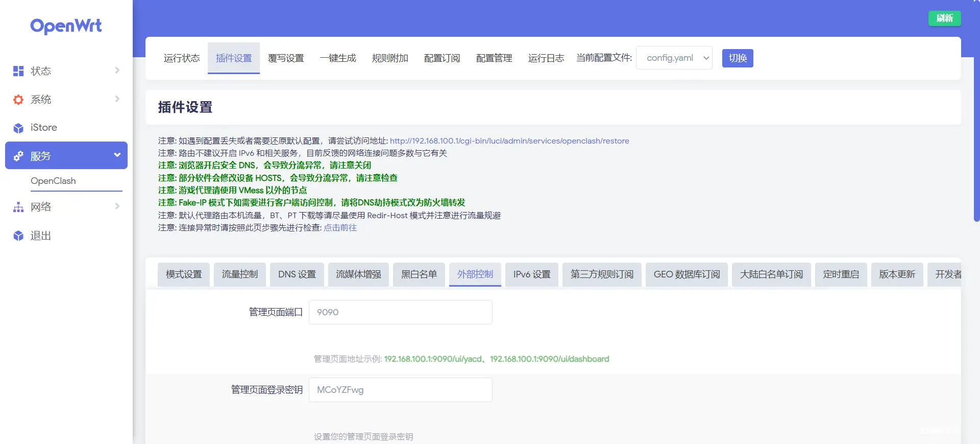
Task: Click the services gears icon
Action: coord(18,156)
